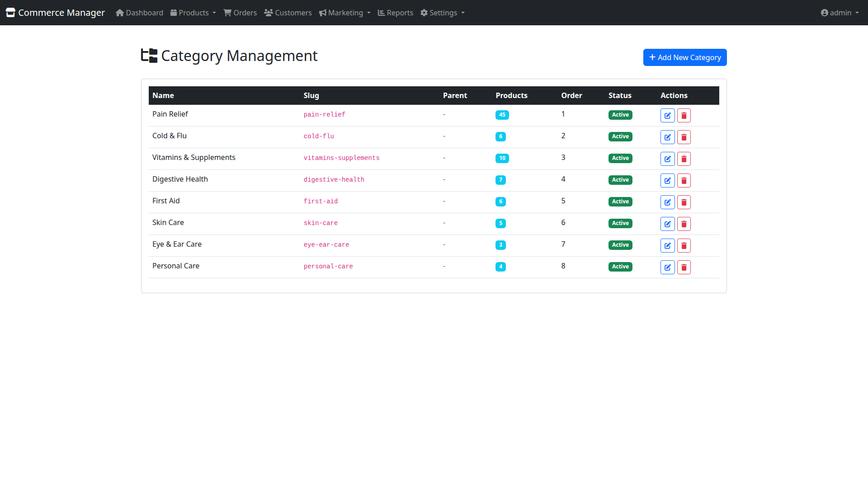Click the shopping cart Orders icon
The image size is (868, 488).
click(x=226, y=13)
